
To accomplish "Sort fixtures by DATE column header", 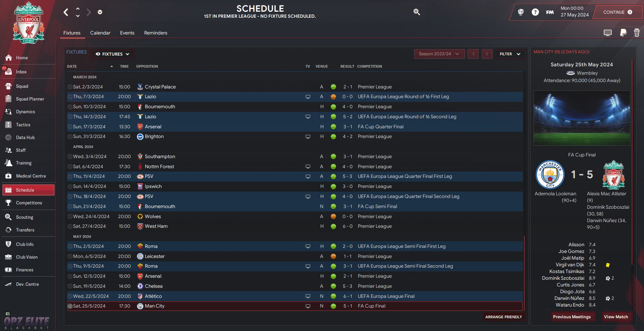I will [x=72, y=66].
